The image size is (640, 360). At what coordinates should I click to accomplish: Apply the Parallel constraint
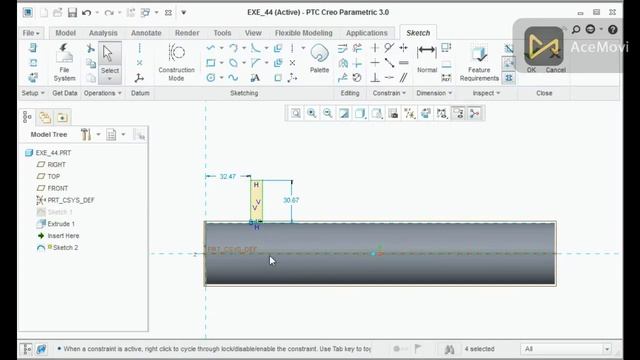click(403, 78)
